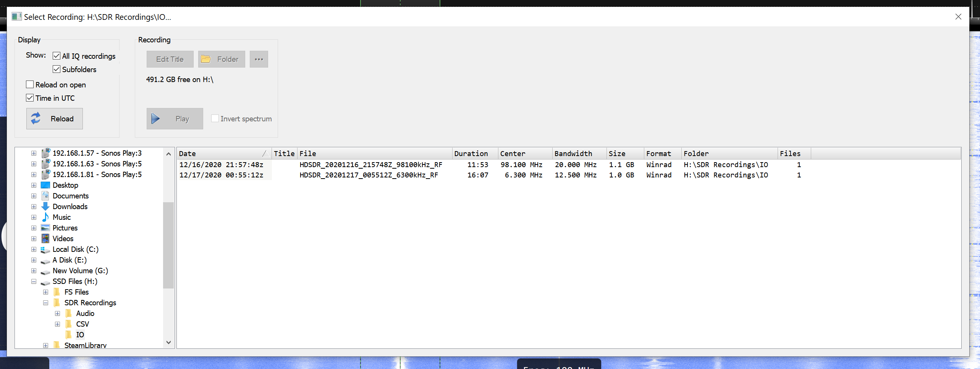Expand the Audio folder node
Viewport: 980px width, 369px height.
(x=57, y=313)
